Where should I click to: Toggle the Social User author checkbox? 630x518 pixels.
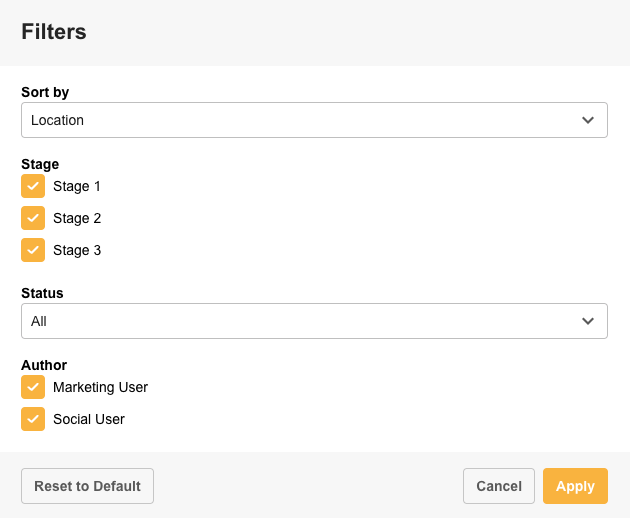pos(33,419)
